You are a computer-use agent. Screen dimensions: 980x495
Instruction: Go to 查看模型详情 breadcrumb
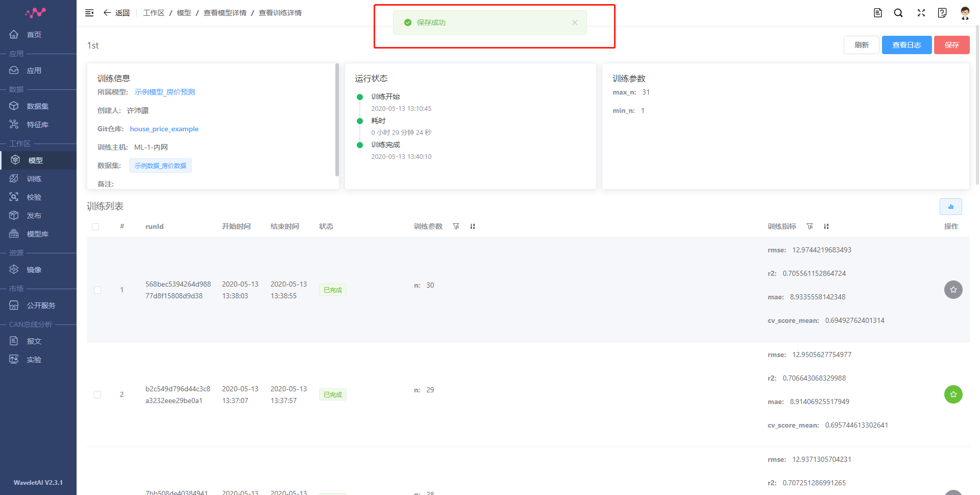[x=225, y=13]
